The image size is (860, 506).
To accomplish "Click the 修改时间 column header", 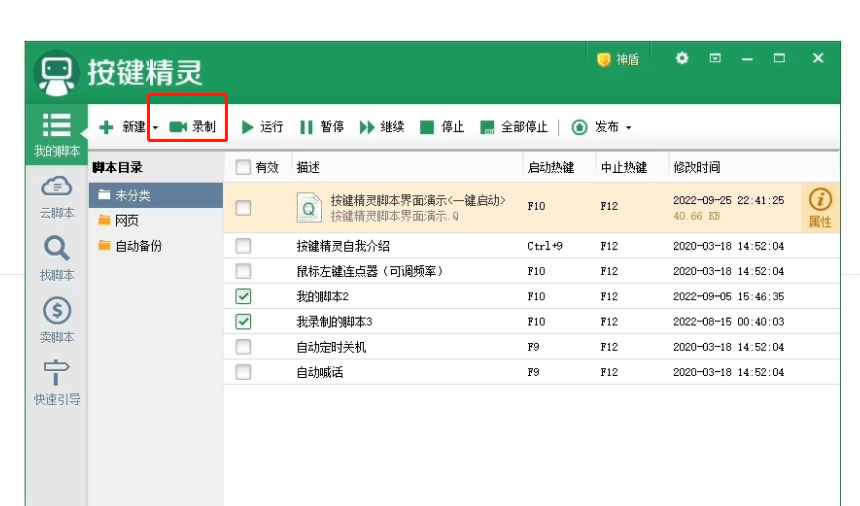I will (x=697, y=167).
